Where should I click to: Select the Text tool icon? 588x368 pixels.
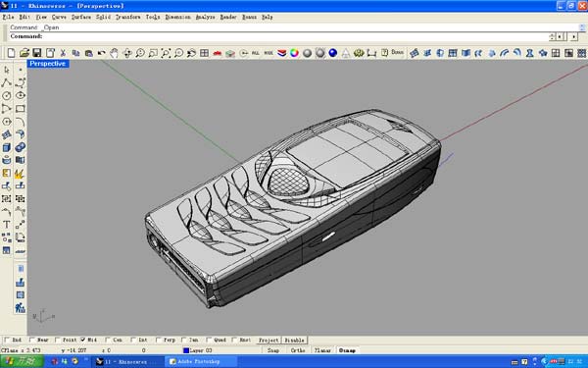[7, 225]
